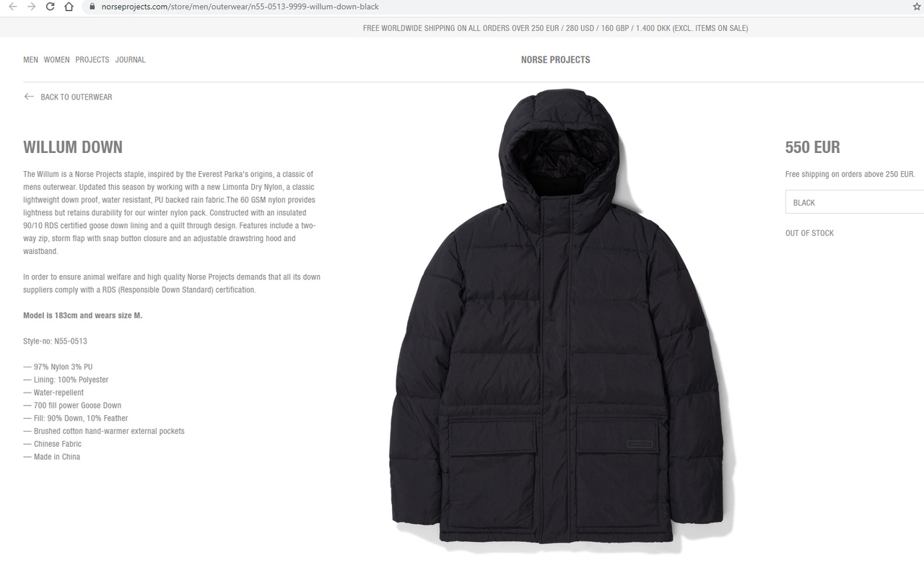Screen dimensions: 924x581
Task: Click the NORSE PROJECTS logo
Action: [x=555, y=60]
